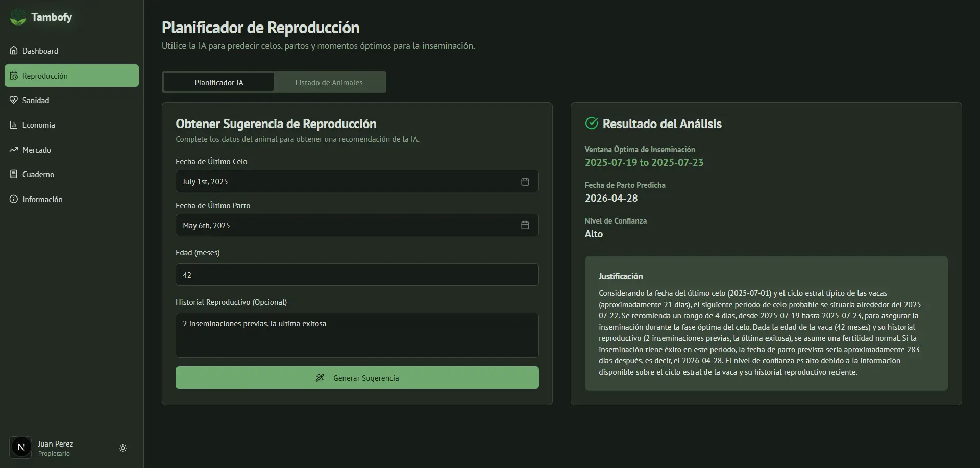Viewport: 980px width, 468px height.
Task: Select the Listado de Animales tab
Action: tap(329, 82)
